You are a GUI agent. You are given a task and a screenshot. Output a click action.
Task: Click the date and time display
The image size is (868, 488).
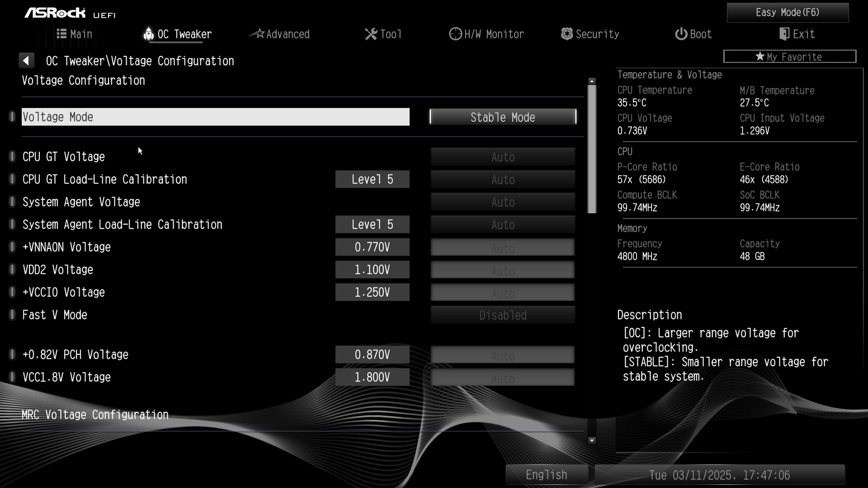click(720, 475)
